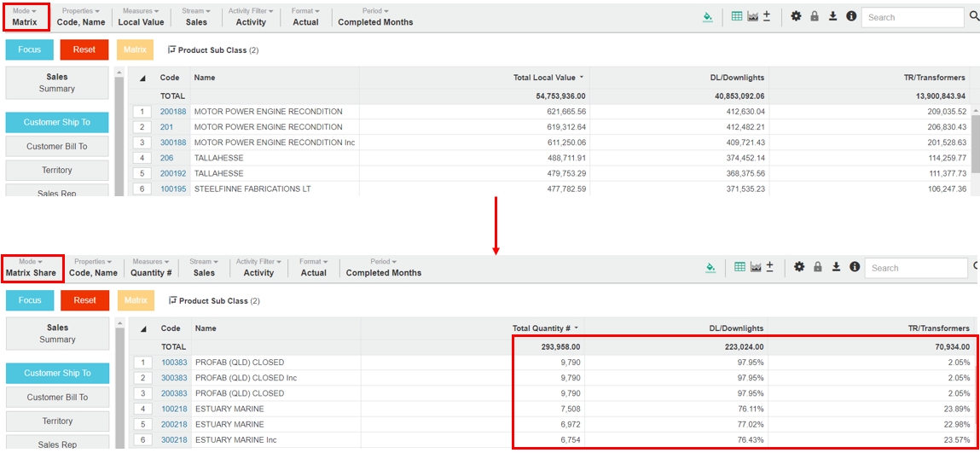This screenshot has height=453, width=980.
Task: Expand the Measures dropdown showing Quantity #
Action: pyautogui.click(x=151, y=268)
